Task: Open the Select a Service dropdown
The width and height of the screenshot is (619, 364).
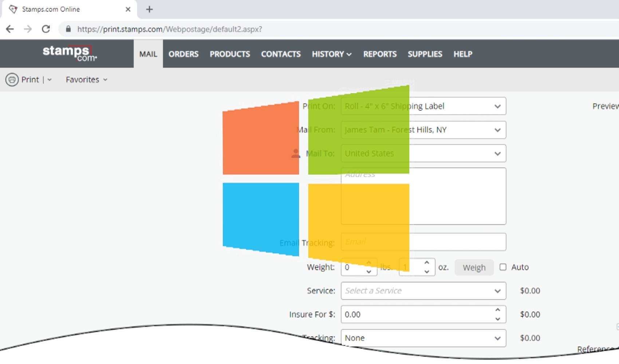Action: (x=423, y=291)
